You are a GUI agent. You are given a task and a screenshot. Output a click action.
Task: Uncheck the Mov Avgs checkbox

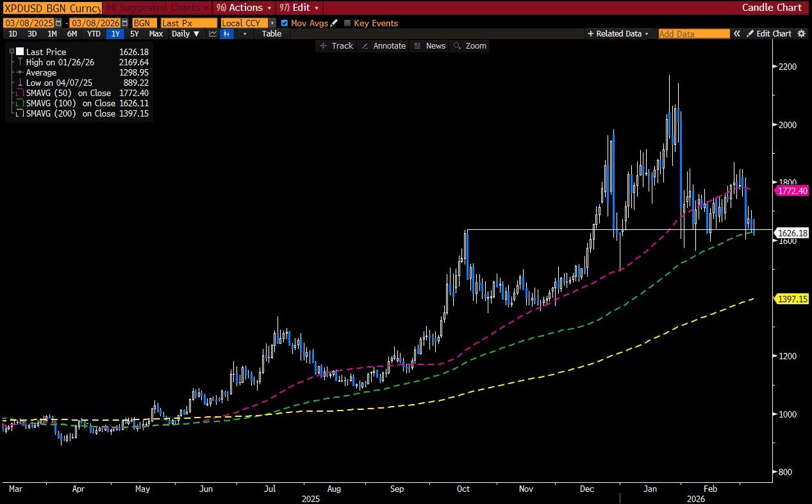click(285, 23)
